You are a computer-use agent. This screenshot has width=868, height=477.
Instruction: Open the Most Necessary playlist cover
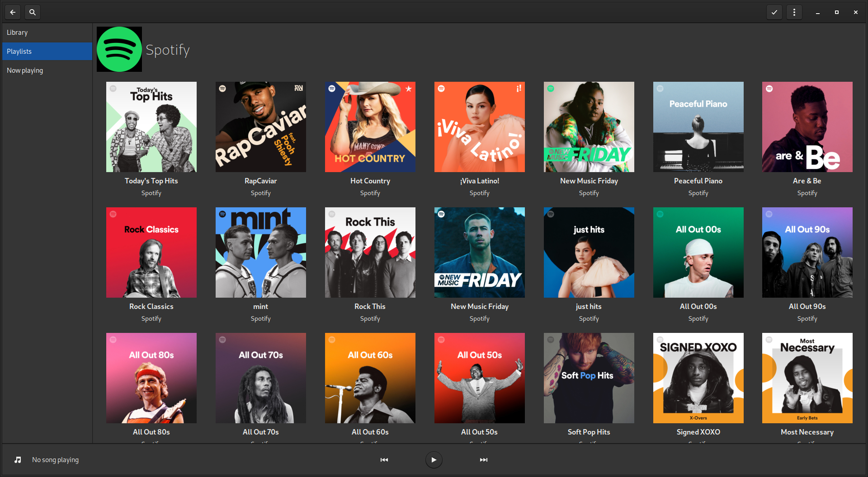click(x=807, y=378)
